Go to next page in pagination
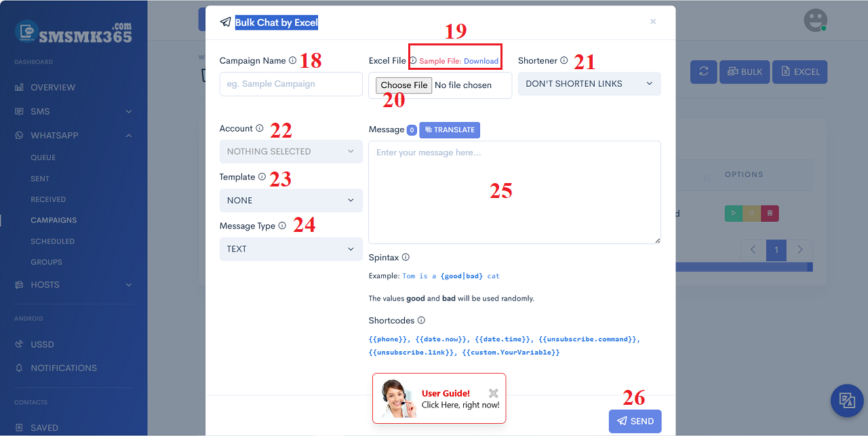This screenshot has height=436, width=868. point(800,250)
